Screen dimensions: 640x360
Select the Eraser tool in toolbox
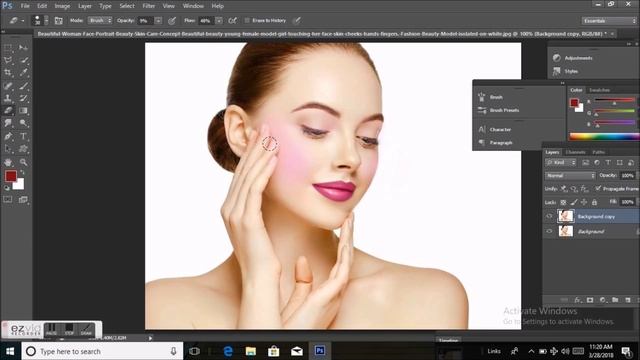(8, 111)
